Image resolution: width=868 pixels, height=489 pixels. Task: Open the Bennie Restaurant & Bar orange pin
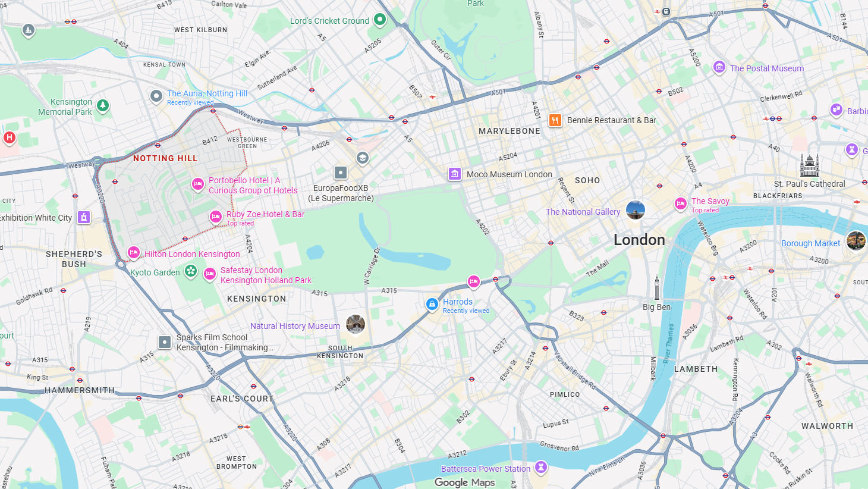tap(555, 120)
